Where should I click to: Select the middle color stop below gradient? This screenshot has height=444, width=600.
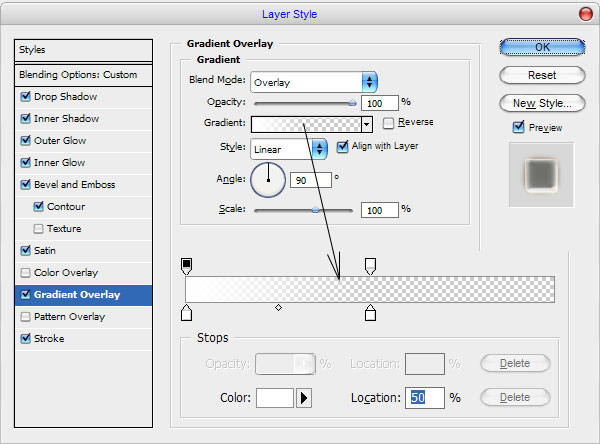point(370,313)
